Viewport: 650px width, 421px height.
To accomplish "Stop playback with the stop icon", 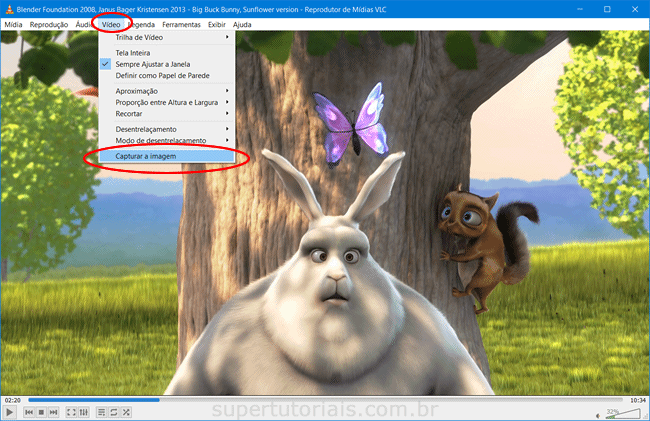I will (x=43, y=412).
